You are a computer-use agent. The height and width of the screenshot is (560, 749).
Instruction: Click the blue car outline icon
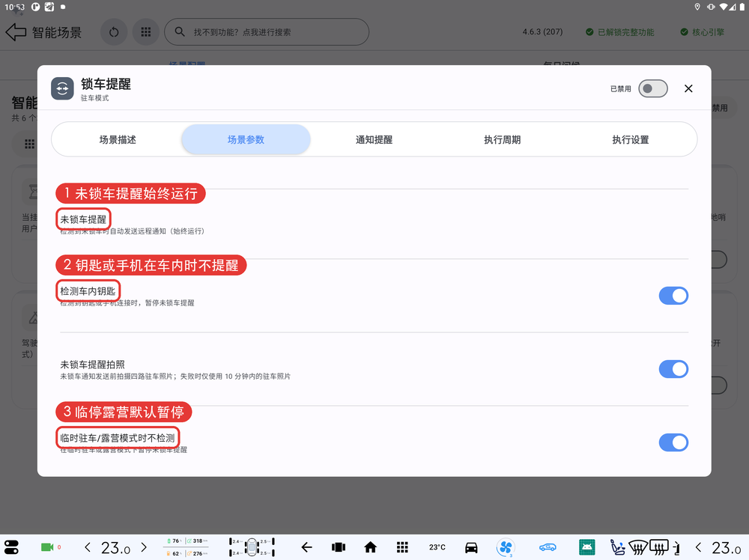point(548,547)
